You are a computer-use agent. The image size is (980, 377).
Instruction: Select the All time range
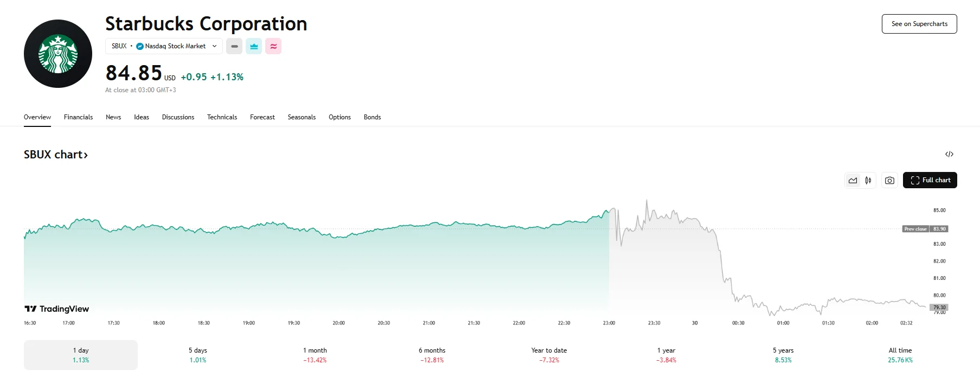click(x=900, y=355)
